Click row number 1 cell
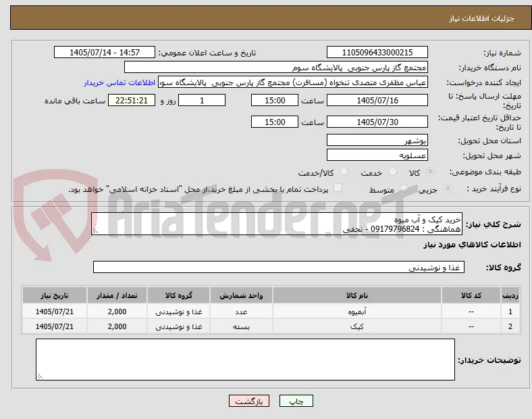The image size is (532, 419). [x=510, y=312]
